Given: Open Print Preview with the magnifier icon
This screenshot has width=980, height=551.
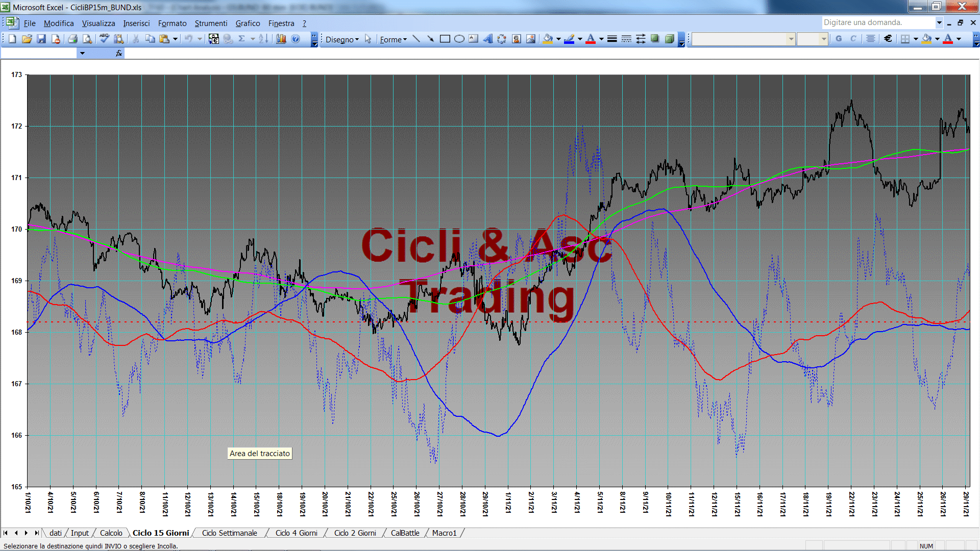Looking at the screenshot, I should (87, 39).
